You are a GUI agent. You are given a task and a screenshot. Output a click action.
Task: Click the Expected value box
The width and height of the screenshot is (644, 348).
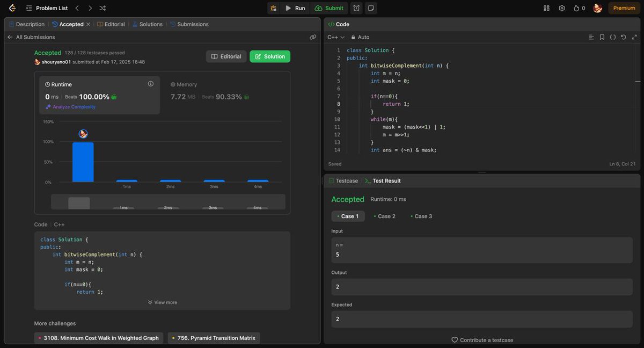point(482,319)
